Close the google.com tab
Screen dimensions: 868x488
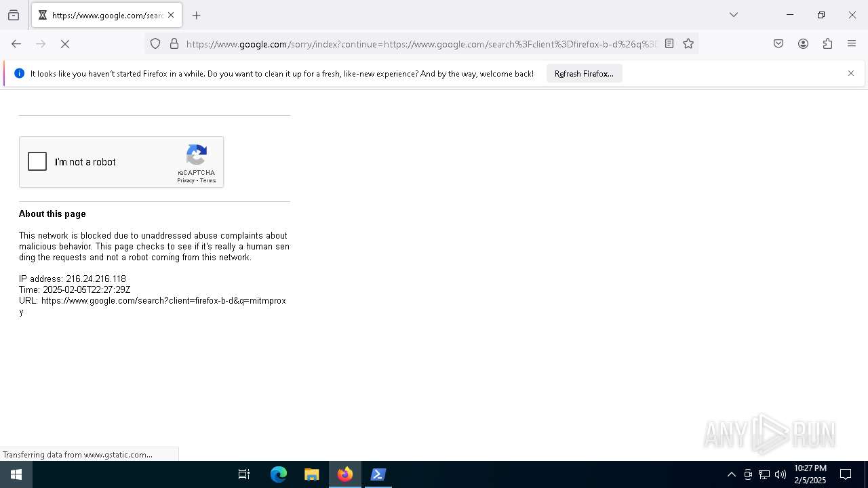pyautogui.click(x=171, y=15)
